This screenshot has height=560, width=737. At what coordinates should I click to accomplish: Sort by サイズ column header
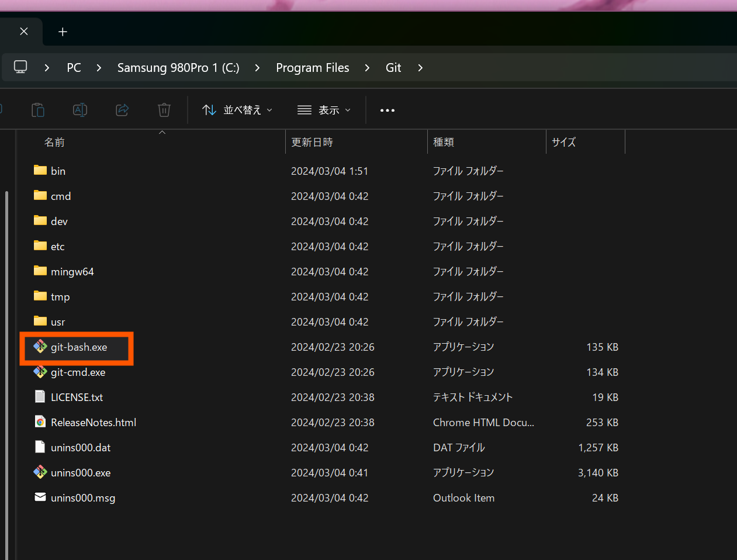[563, 142]
